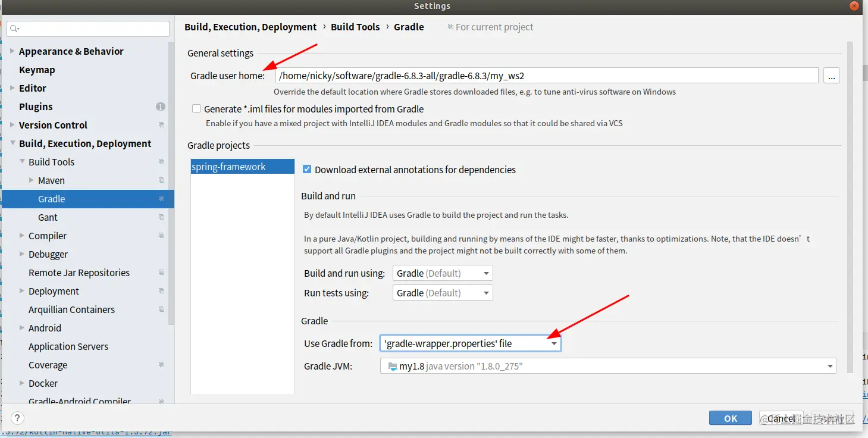Expand the Editor section arrow
This screenshot has height=438, width=868.
coord(12,88)
